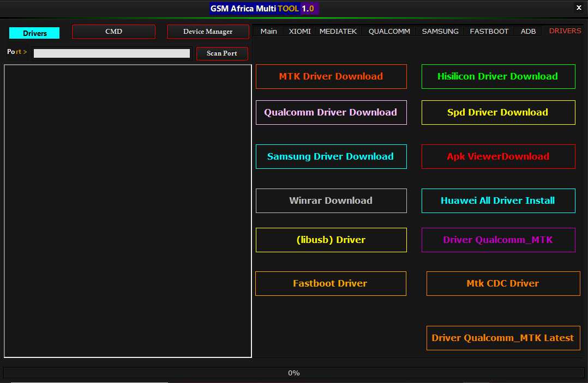Select the XIOMI tab
588x383 pixels.
(x=299, y=31)
